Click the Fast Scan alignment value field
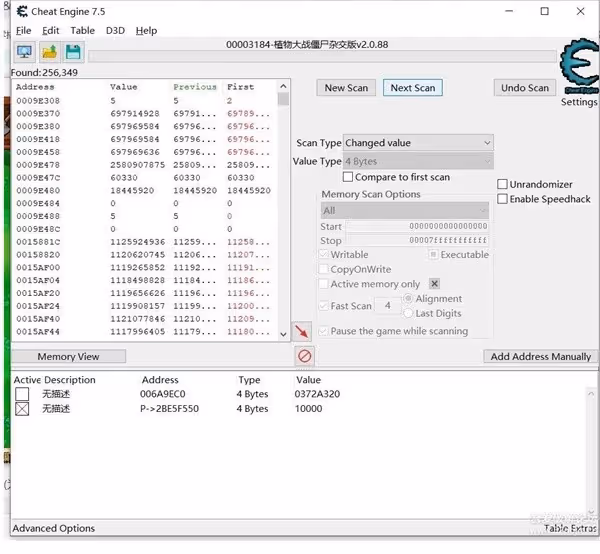Screen dimensions: 600x554 click(387, 306)
